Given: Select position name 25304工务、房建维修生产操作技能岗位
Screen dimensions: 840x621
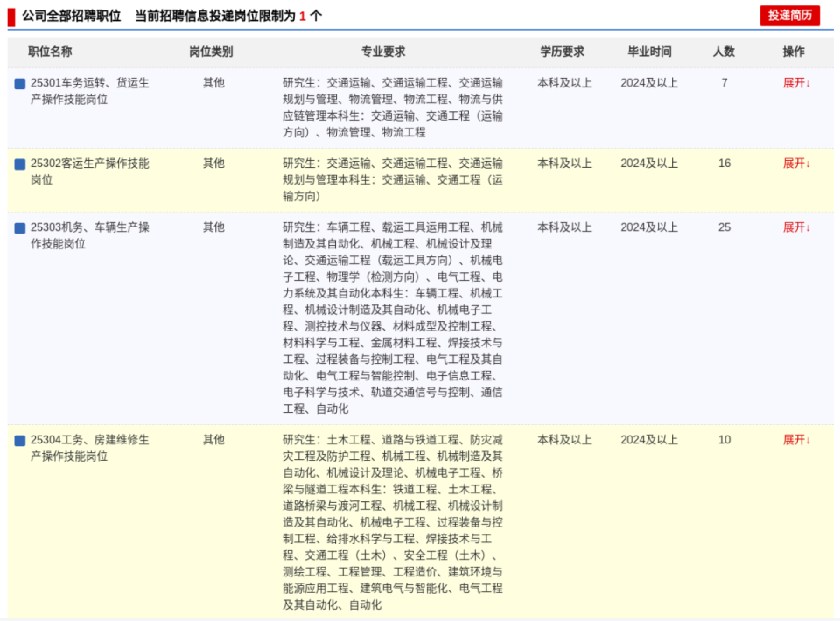Looking at the screenshot, I should point(90,448).
